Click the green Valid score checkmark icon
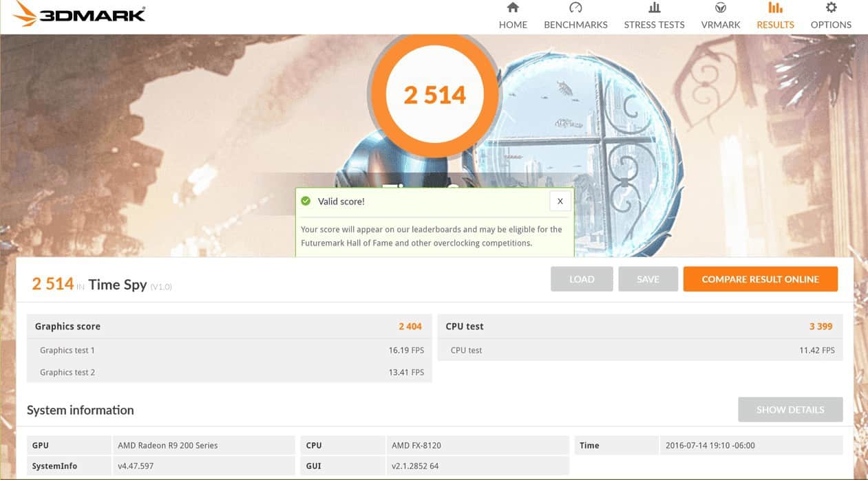 coord(306,201)
